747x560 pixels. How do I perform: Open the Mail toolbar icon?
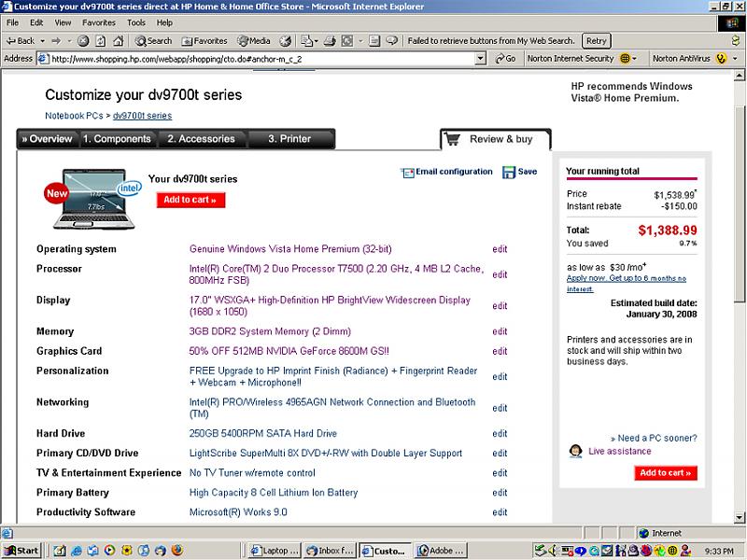pos(306,41)
